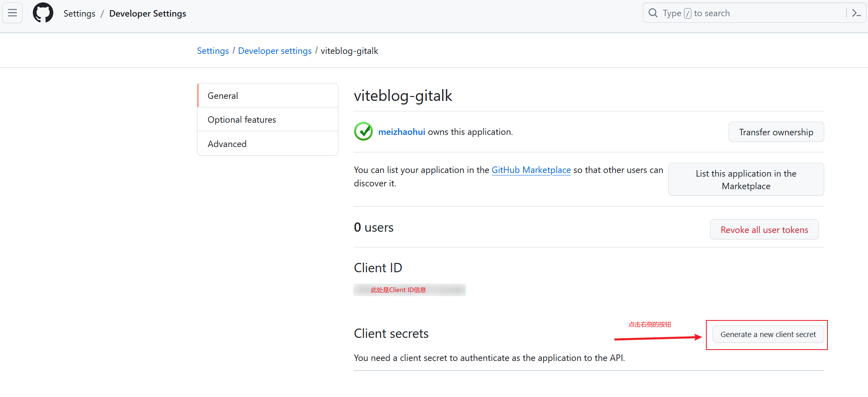The image size is (868, 397).
Task: Open the Developer settings breadcrumb link
Action: coord(275,51)
